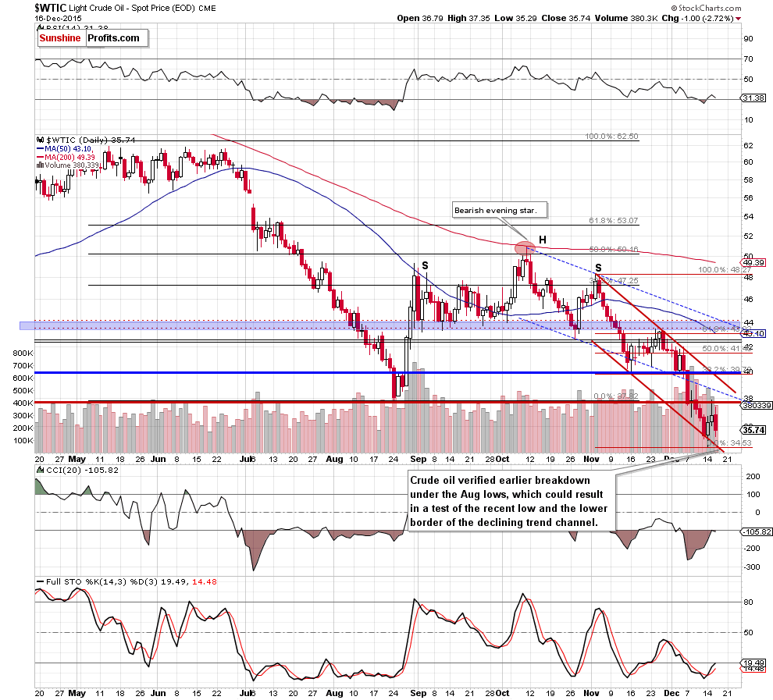Click the purple support zone band near 43
Image resolution: width=773 pixels, height=700 pixels.
(x=380, y=325)
